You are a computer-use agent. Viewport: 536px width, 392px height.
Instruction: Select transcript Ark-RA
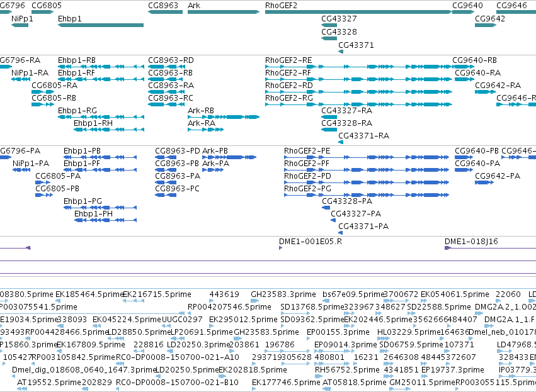[x=205, y=130]
